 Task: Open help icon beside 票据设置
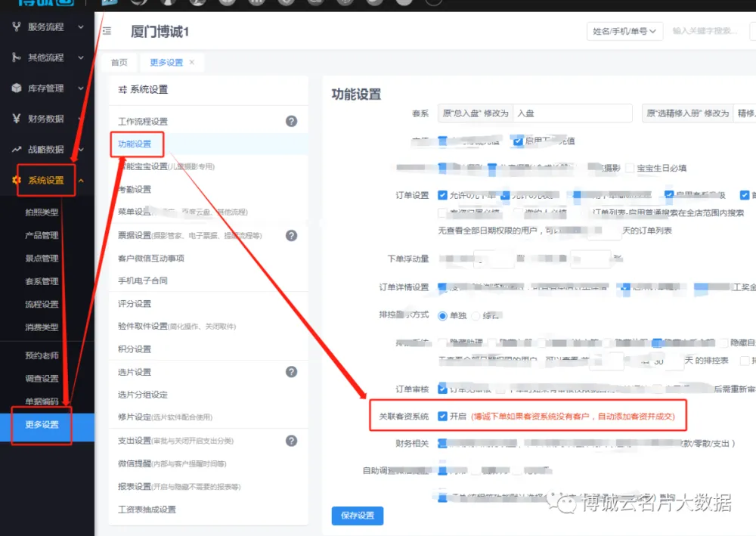coord(291,236)
